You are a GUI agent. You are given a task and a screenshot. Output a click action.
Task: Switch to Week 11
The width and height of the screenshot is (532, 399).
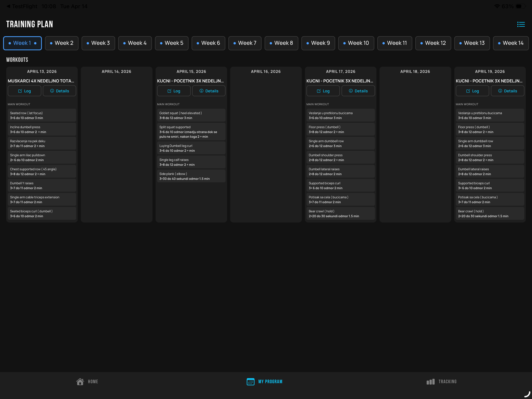pyautogui.click(x=395, y=43)
